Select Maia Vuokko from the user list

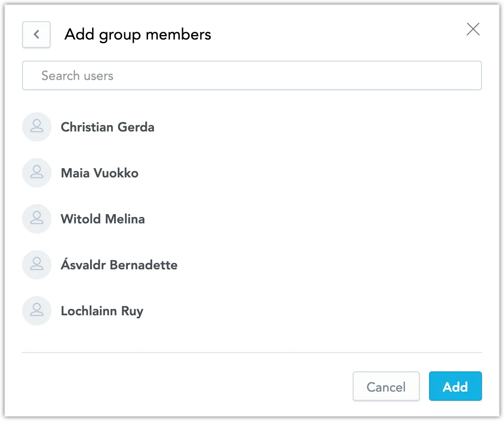pos(99,173)
